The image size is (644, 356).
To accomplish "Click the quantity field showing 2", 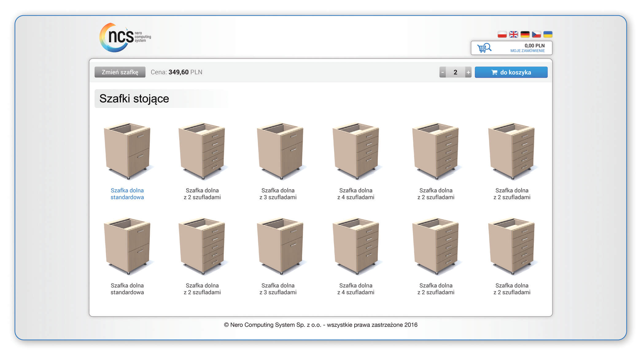I will click(455, 72).
